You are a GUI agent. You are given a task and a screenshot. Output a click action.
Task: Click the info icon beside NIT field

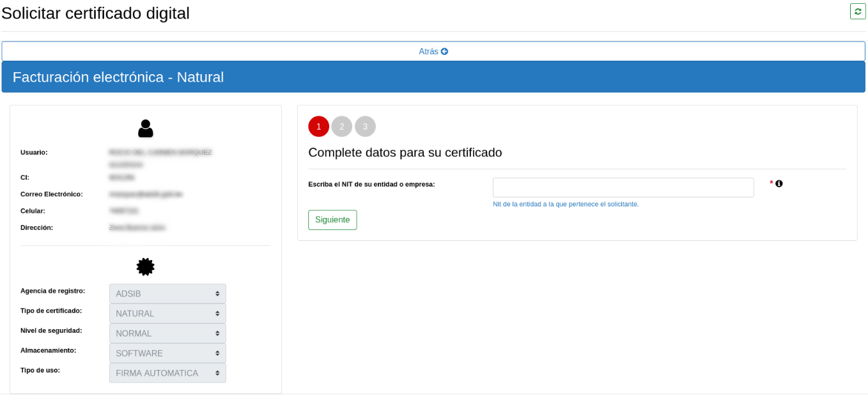779,183
